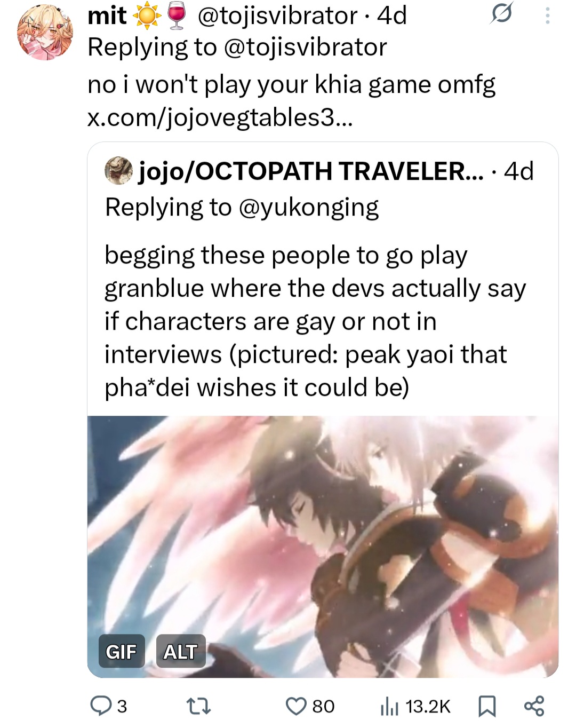This screenshot has height=728, width=576.
Task: Open the @yukonging mention in quoted tweet
Action: [x=309, y=208]
